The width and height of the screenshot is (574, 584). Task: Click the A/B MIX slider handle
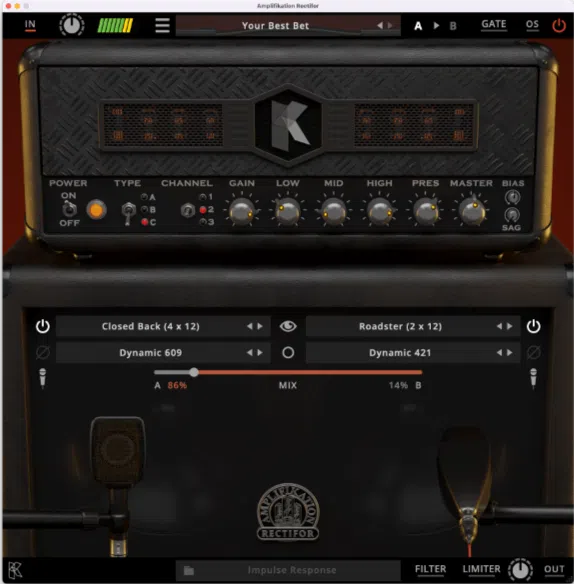click(194, 372)
